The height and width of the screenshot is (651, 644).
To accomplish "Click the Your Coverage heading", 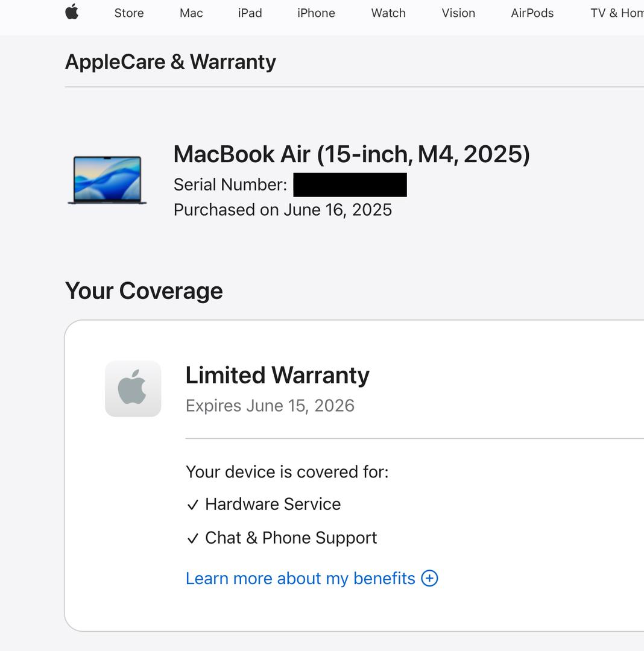I will point(144,291).
